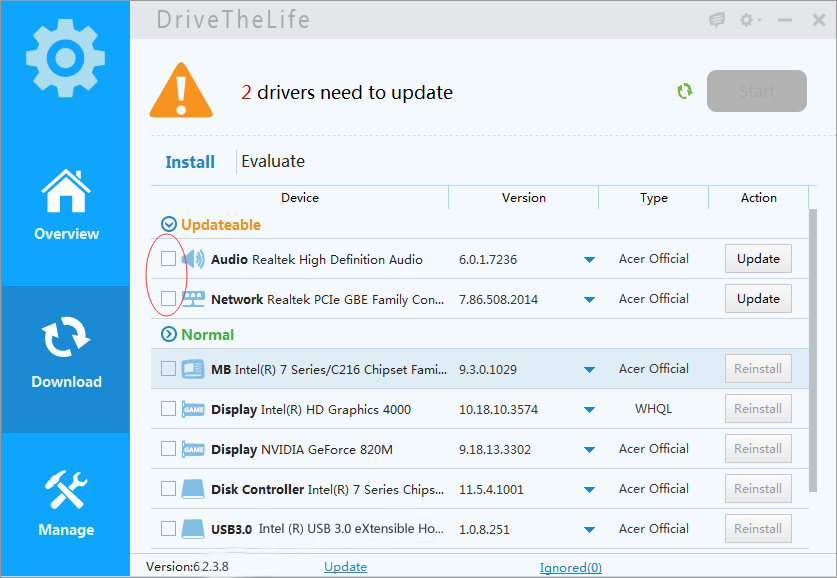Check the Realtek PCIe GBE Network checkbox
Viewport: 837px width, 578px height.
point(168,298)
